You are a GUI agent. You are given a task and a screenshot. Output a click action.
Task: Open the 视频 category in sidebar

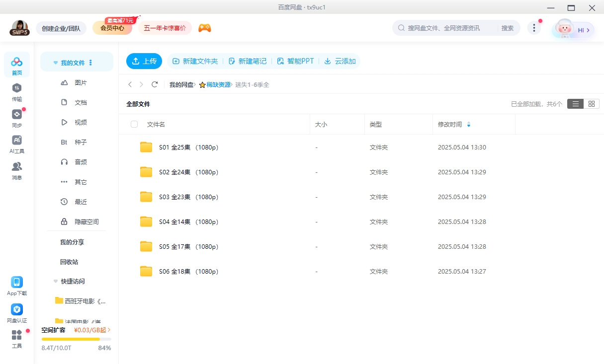click(81, 122)
